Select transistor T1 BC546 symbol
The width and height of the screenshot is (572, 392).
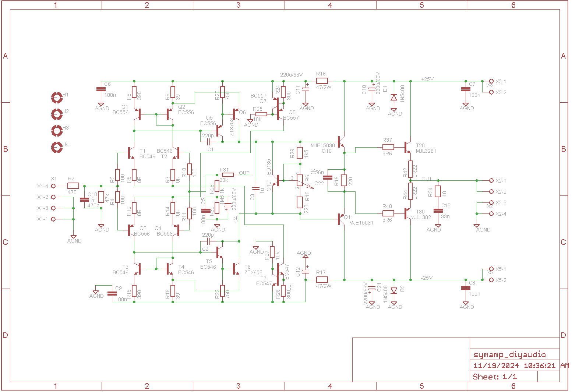coord(132,153)
